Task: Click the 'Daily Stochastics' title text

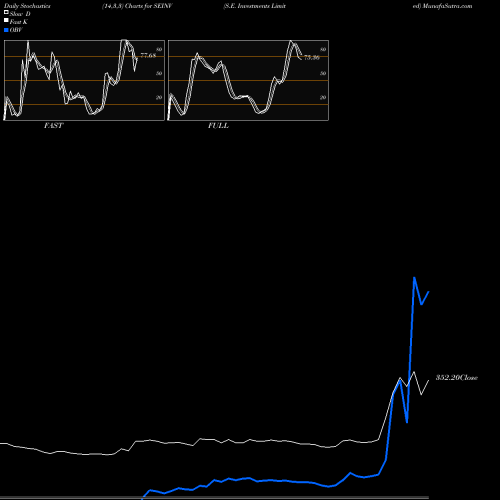Action: 27,6
